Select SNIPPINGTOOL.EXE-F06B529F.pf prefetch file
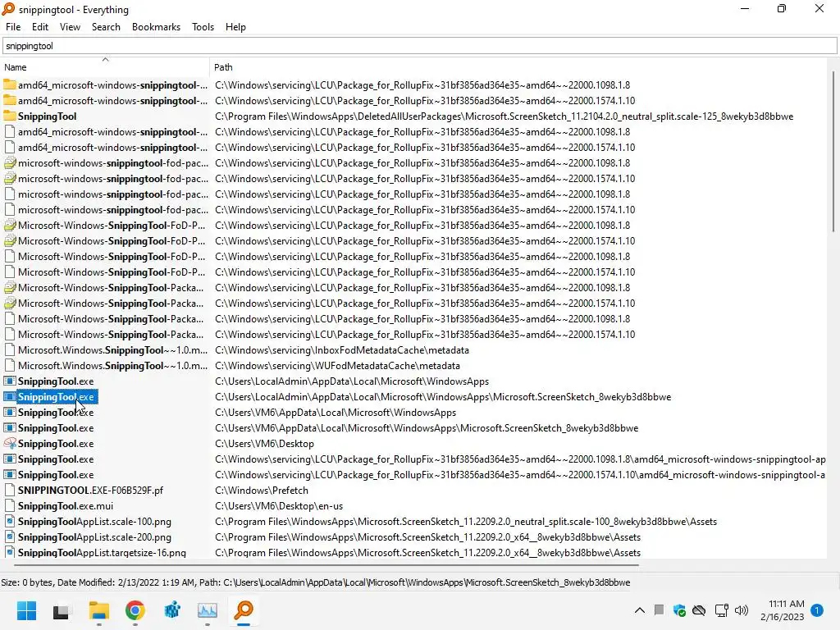The height and width of the screenshot is (630, 840). pos(90,491)
